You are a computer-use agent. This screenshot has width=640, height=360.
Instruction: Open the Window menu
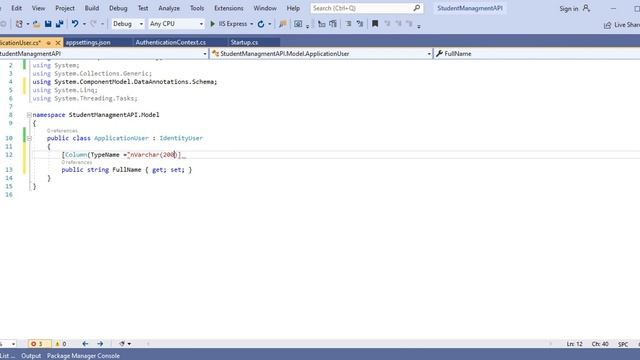click(x=265, y=8)
